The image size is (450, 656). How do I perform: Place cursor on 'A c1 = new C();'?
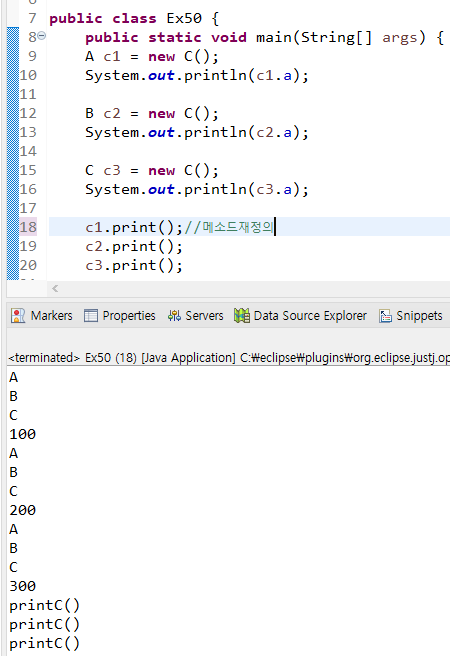pyautogui.click(x=152, y=56)
